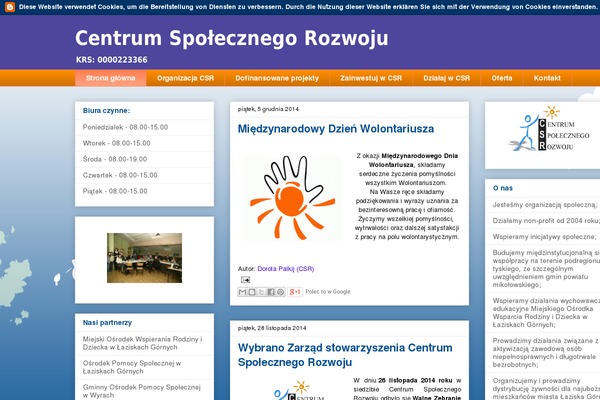Click 'Poniedziałek - 08.00-15.00' hours row
This screenshot has width=600, height=400.
144,127
